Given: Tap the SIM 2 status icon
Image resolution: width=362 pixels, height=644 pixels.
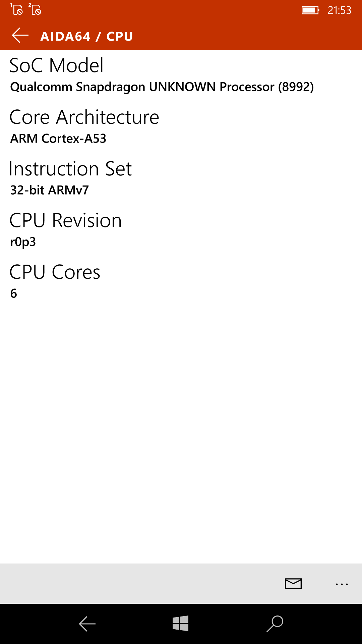Looking at the screenshot, I should tap(35, 9).
